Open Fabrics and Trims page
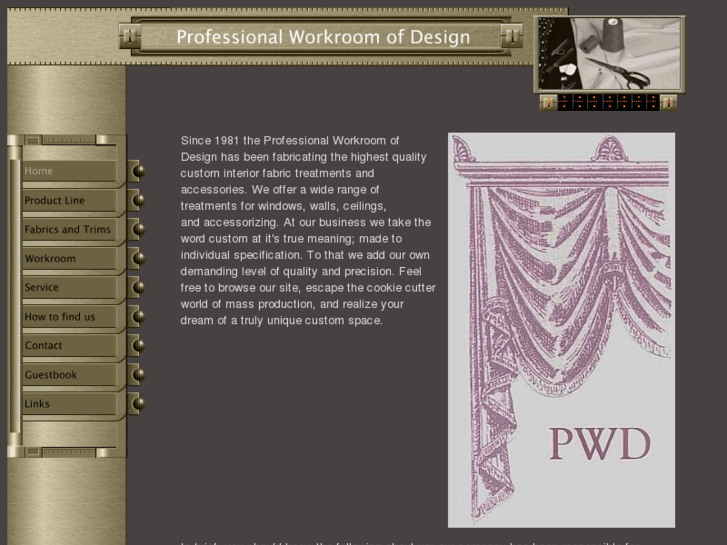Screen dimensions: 727x545 70,230
